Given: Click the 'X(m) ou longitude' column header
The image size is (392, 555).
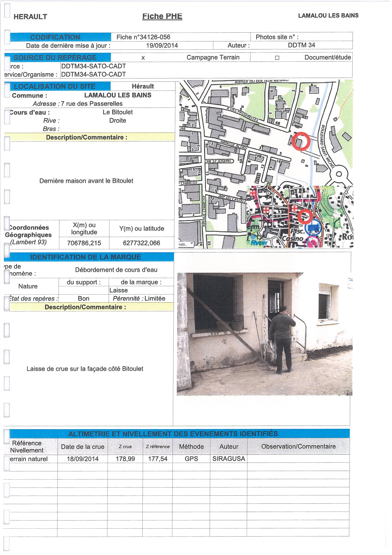Looking at the screenshot, I should (85, 230).
